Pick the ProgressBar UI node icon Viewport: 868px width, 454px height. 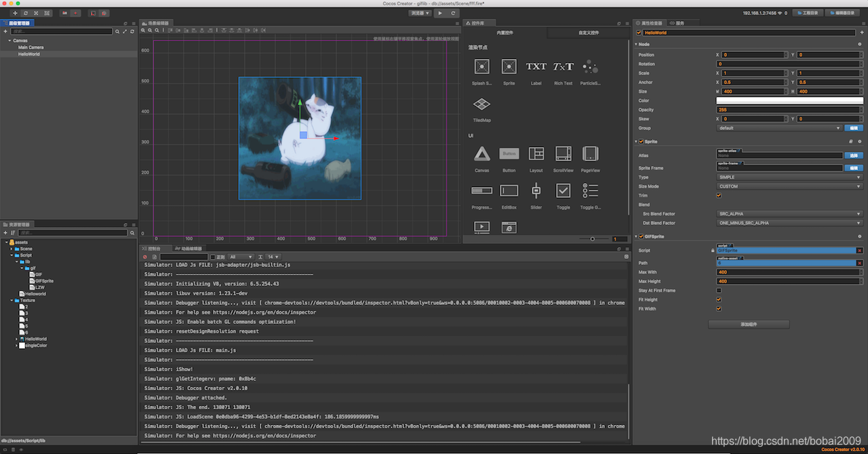coord(481,191)
